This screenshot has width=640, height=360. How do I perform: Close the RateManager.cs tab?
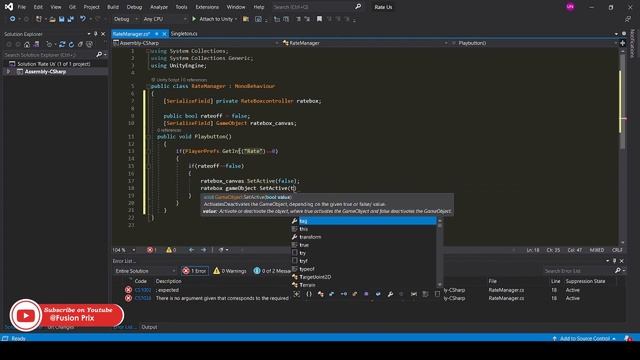[164, 34]
